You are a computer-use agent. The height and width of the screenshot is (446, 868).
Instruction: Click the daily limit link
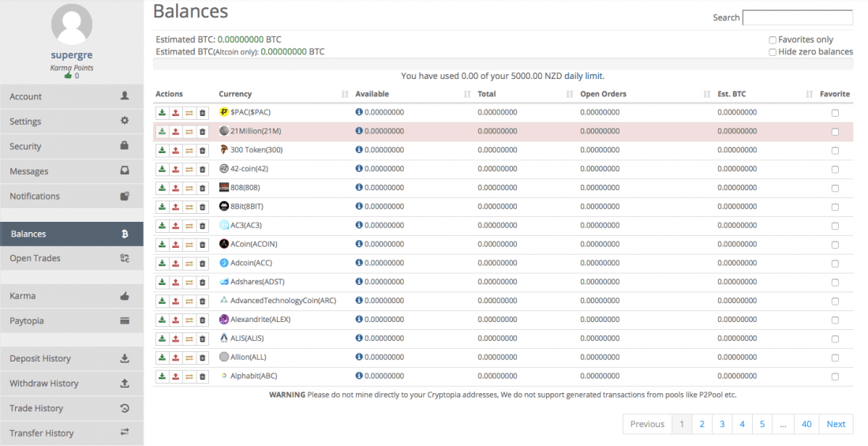(583, 76)
